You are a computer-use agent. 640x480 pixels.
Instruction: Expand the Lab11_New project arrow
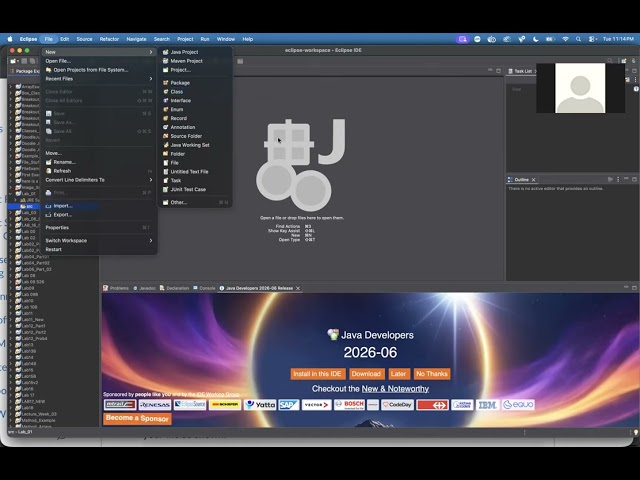point(11,320)
